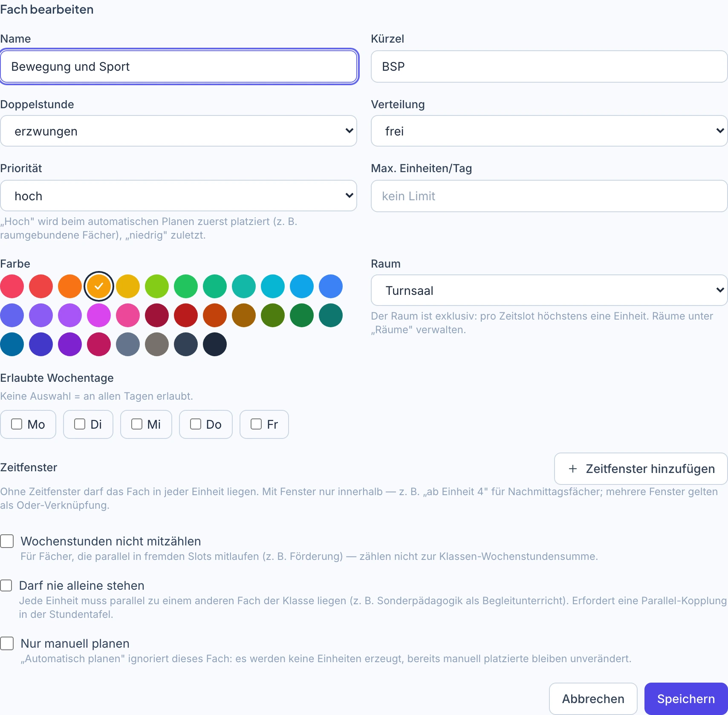
Task: Pick the sky blue swatch in first row
Action: tap(302, 286)
